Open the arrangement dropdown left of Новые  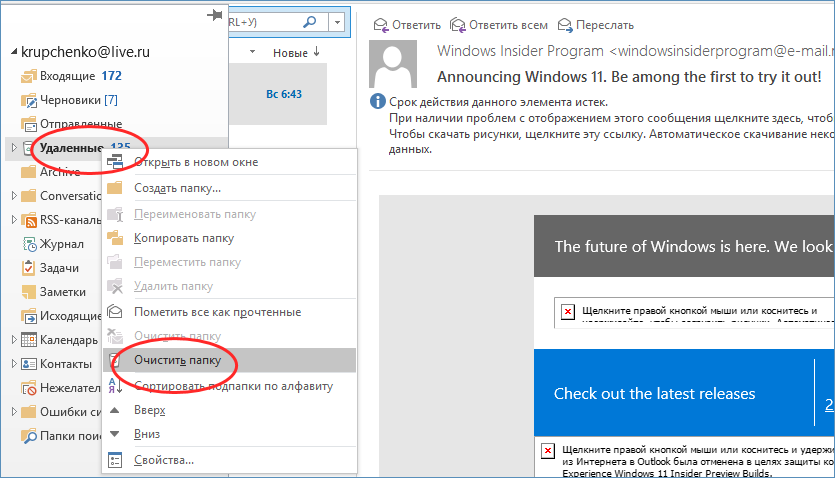pyautogui.click(x=252, y=52)
